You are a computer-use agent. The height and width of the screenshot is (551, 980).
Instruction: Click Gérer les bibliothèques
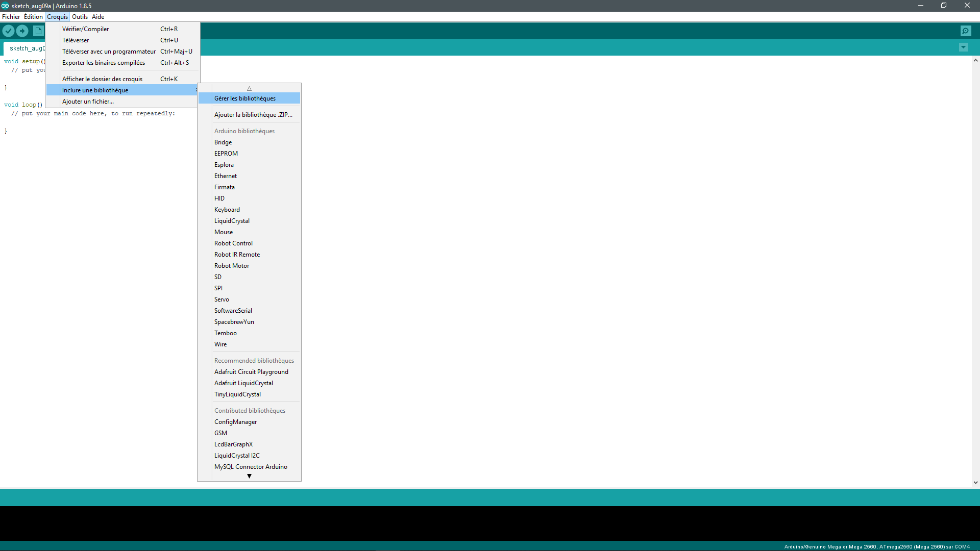[x=249, y=98]
